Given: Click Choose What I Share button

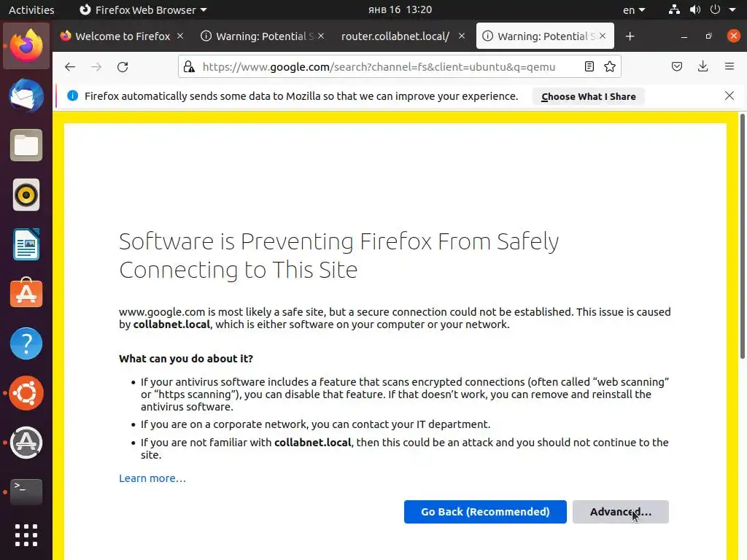Looking at the screenshot, I should (x=588, y=96).
